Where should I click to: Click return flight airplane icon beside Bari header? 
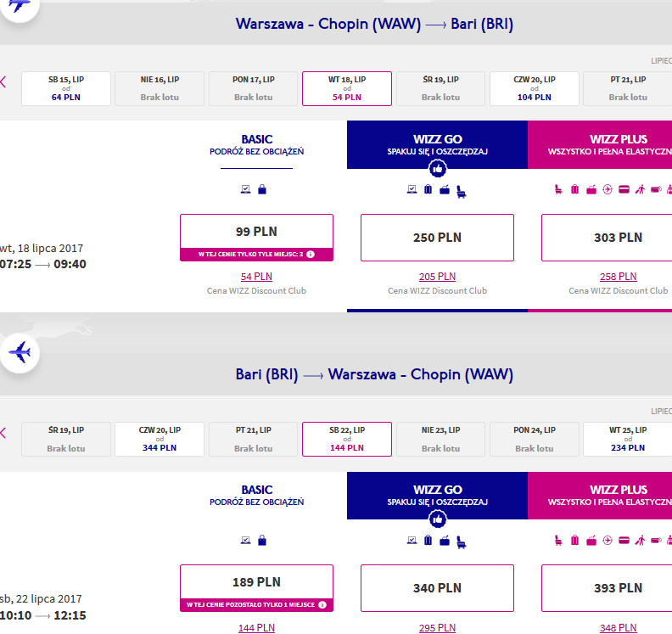pyautogui.click(x=20, y=352)
